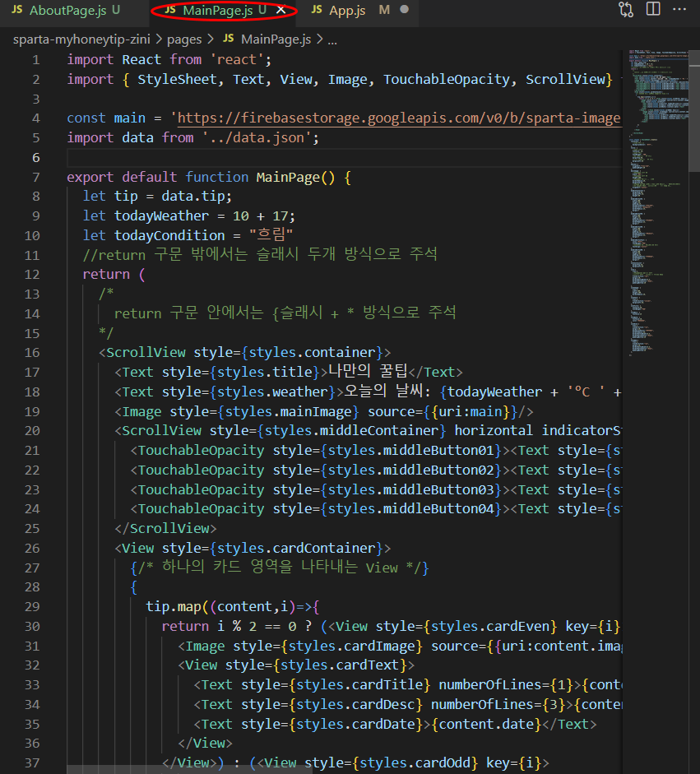The image size is (700, 774).
Task: Click the unsaved dot on App.js tab
Action: 405,9
